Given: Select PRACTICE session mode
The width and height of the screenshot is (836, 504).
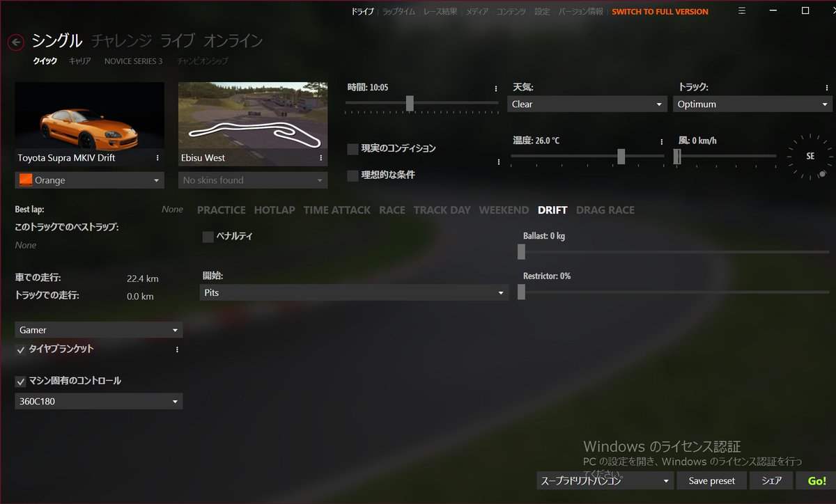Looking at the screenshot, I should (222, 210).
